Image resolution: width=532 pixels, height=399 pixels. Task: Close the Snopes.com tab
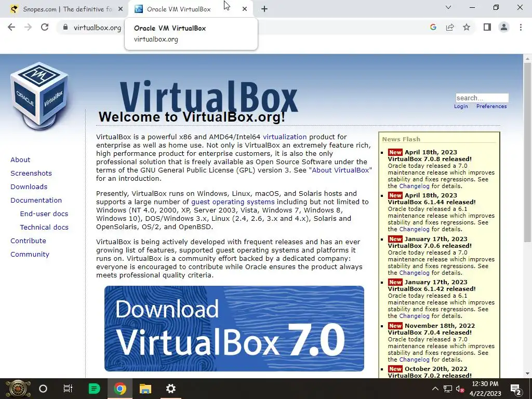tap(121, 9)
